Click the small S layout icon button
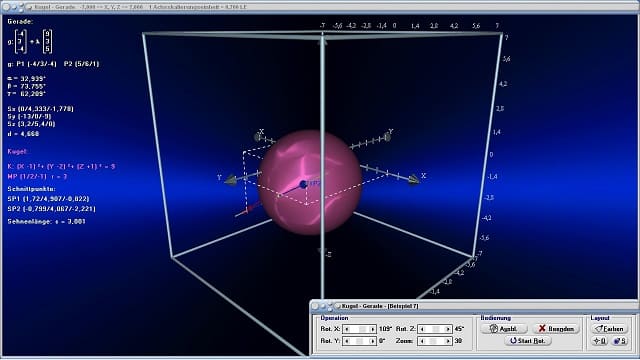 pyautogui.click(x=620, y=341)
